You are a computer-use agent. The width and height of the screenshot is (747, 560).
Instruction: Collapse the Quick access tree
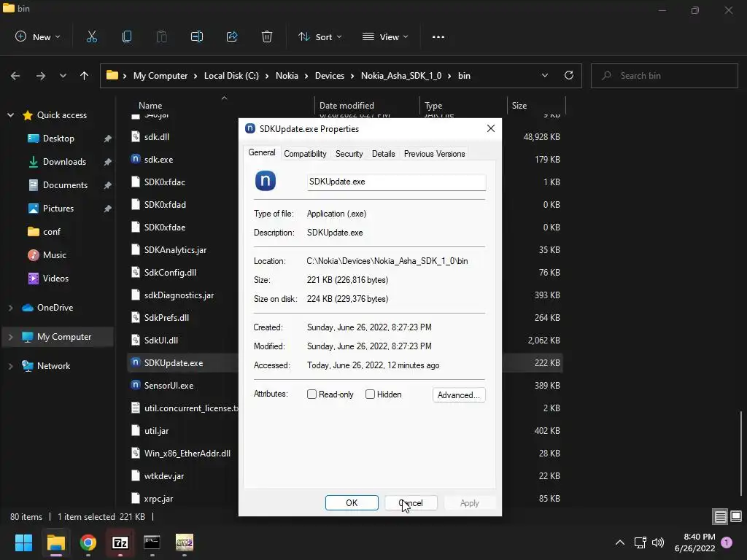click(x=10, y=115)
